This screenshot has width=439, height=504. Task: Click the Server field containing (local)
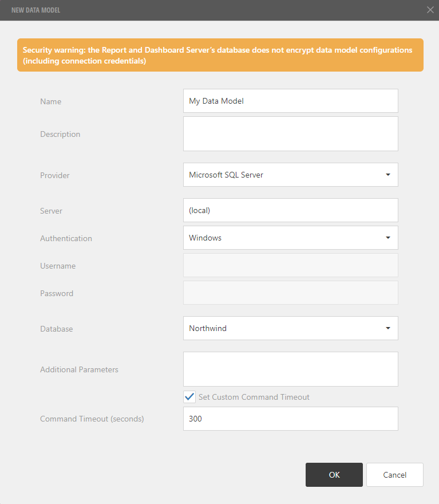click(290, 210)
